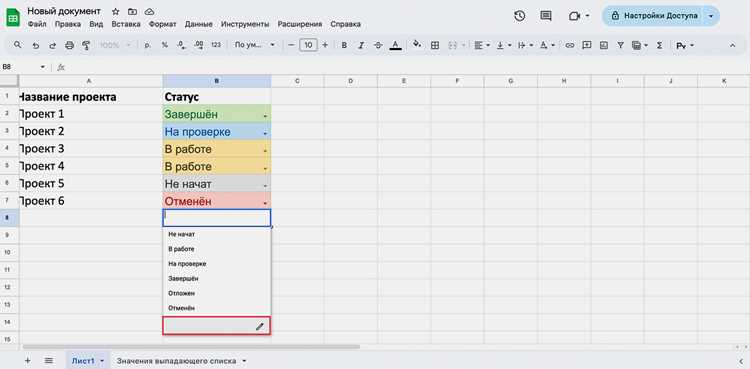Click the horizontal scrollbar
Screen dimensions: 750x369
(191, 347)
